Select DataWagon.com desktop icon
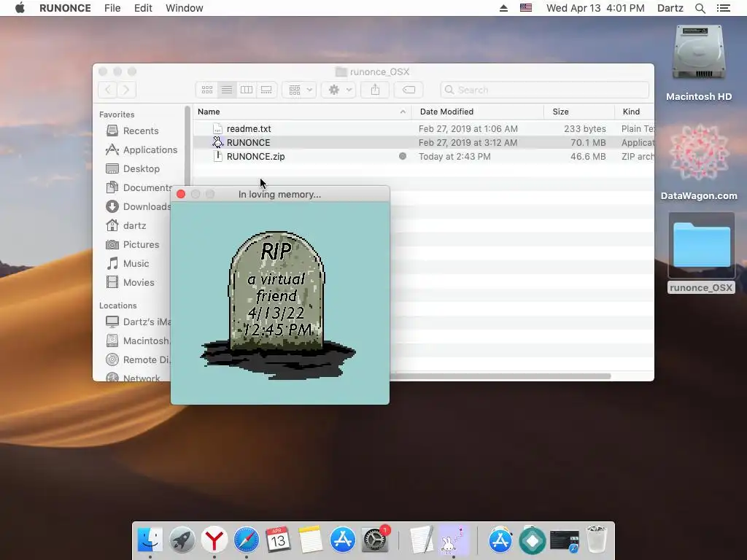 (x=699, y=162)
